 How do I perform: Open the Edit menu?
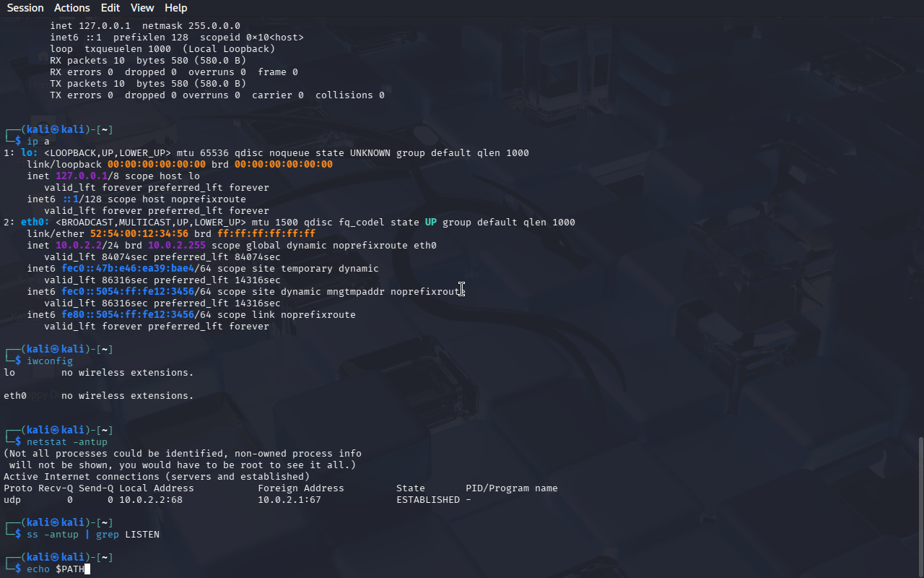110,8
